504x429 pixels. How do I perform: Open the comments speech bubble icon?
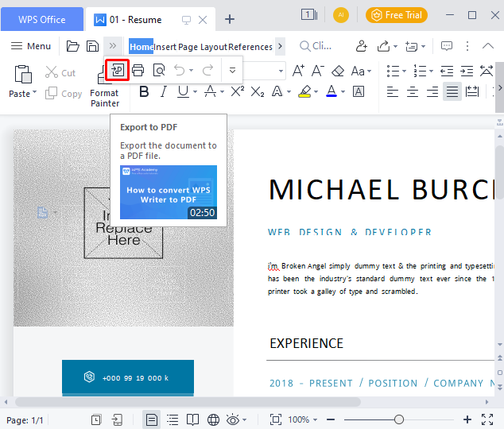pos(447,46)
